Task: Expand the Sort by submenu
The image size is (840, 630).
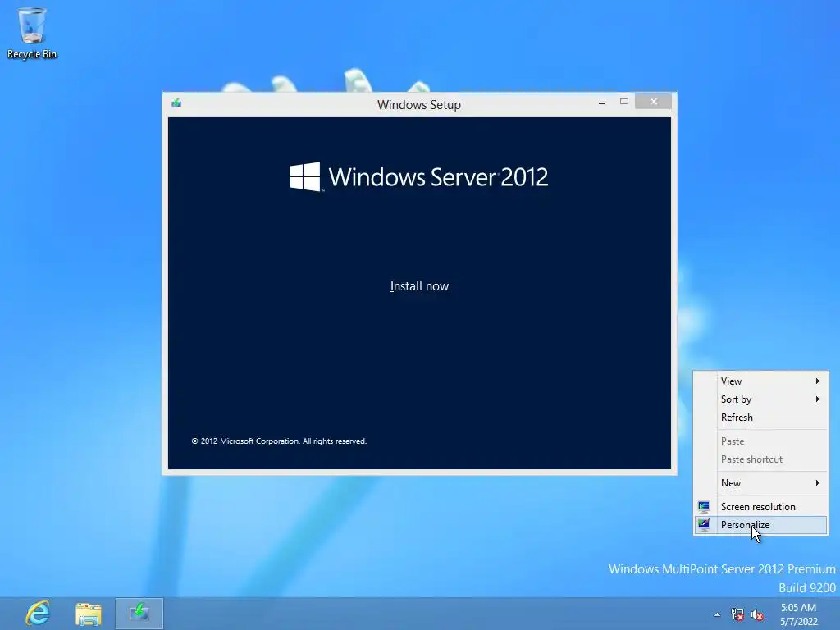Action: pos(760,399)
